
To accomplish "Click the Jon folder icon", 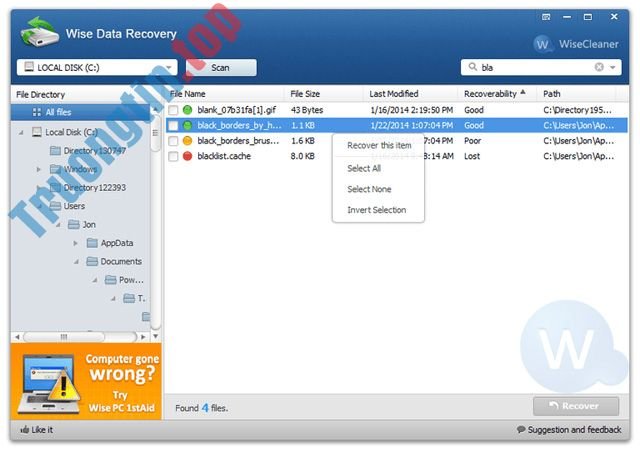I will [73, 224].
